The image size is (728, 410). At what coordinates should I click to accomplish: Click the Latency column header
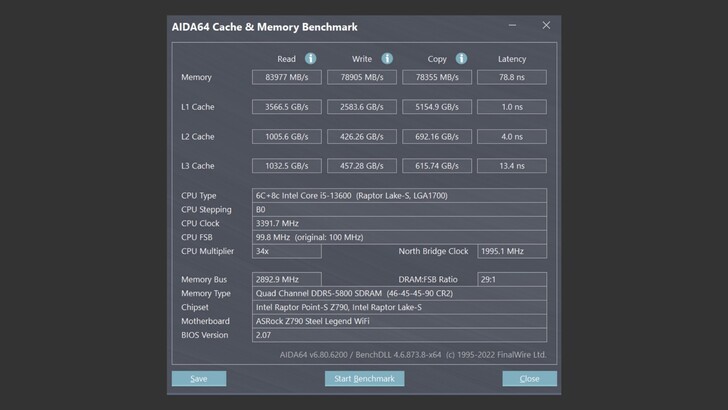(512, 59)
